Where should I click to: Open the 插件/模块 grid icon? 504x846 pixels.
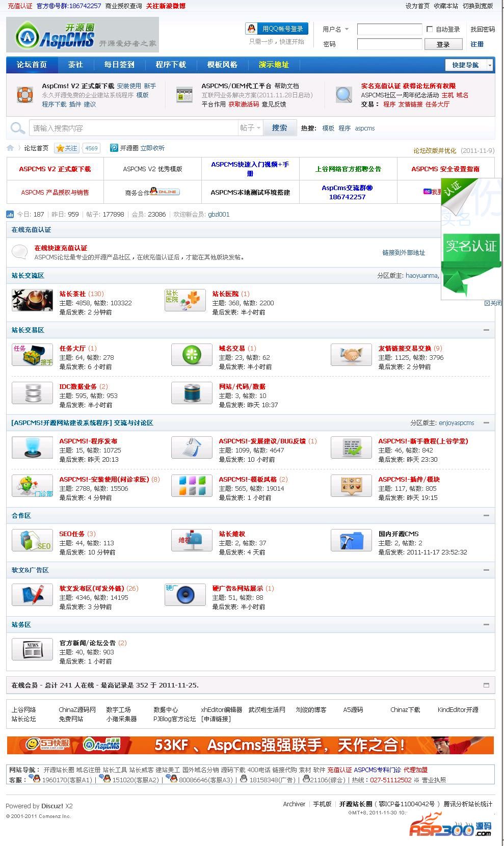[x=351, y=486]
